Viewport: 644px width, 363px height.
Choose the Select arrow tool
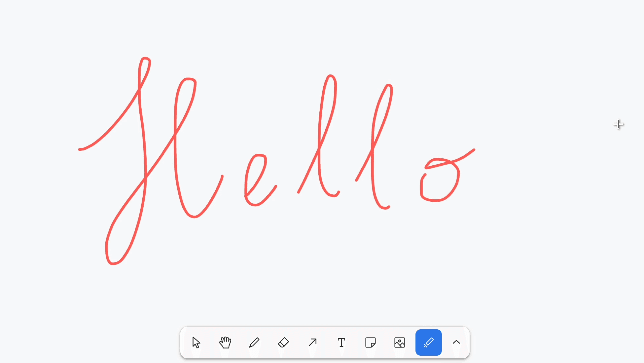click(x=196, y=343)
